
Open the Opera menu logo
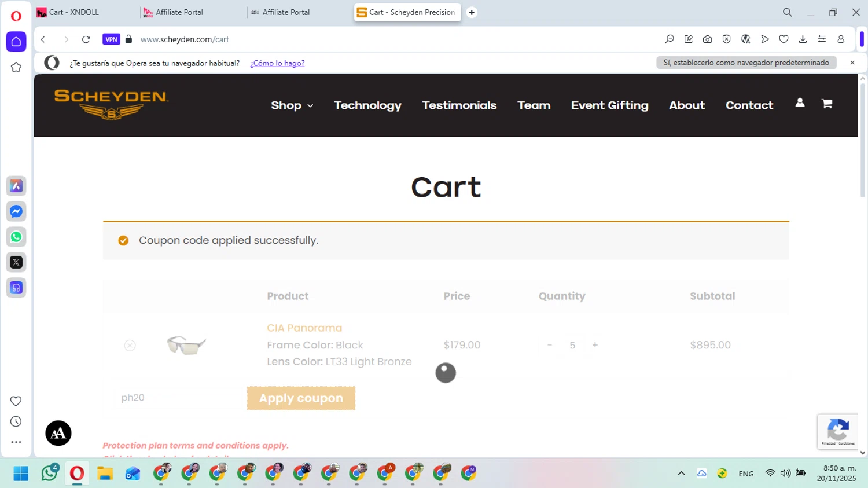pyautogui.click(x=16, y=16)
